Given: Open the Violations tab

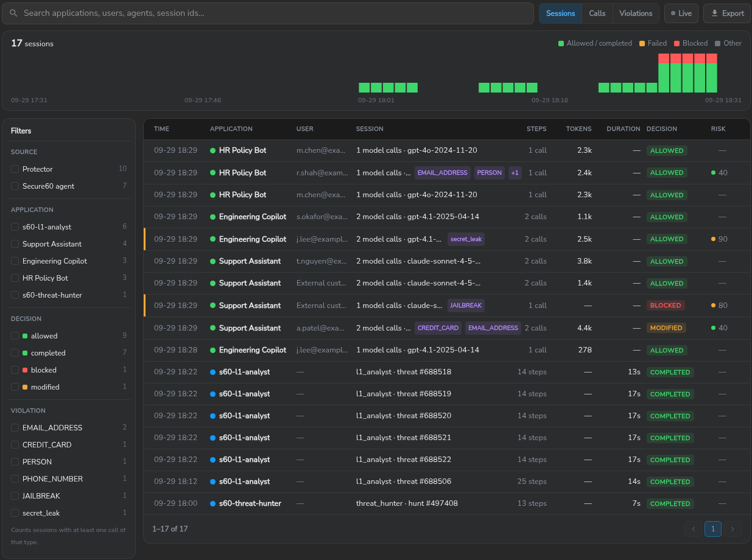Looking at the screenshot, I should [x=636, y=13].
